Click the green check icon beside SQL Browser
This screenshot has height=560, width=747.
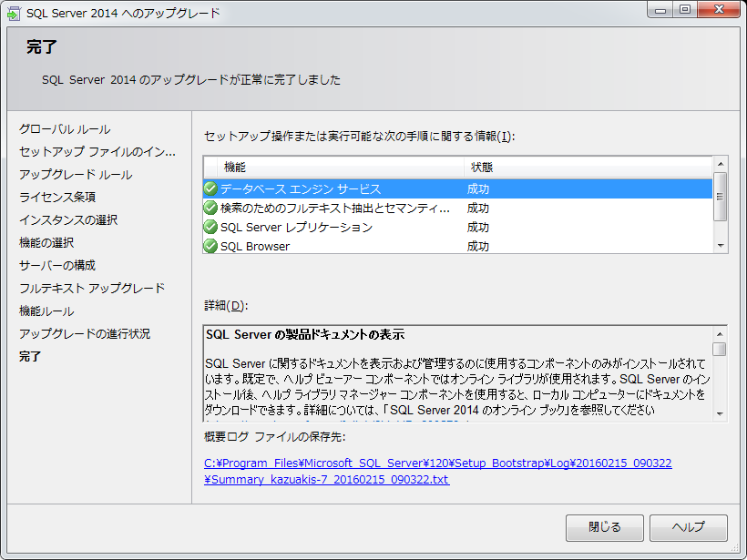pos(210,246)
